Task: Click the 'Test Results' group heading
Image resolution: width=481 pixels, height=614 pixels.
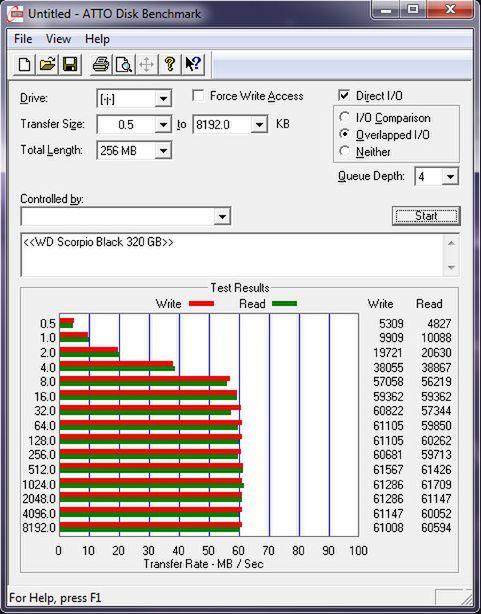Action: [x=240, y=288]
